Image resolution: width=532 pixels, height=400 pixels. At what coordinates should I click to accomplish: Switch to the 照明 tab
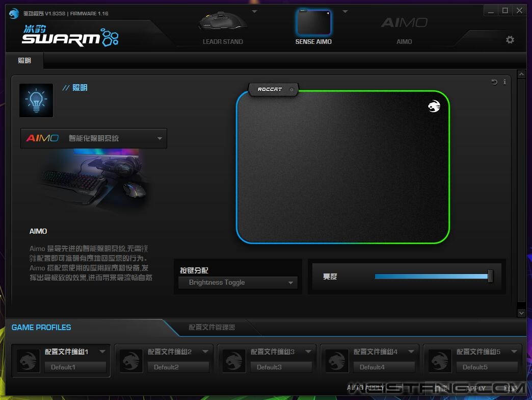[24, 60]
